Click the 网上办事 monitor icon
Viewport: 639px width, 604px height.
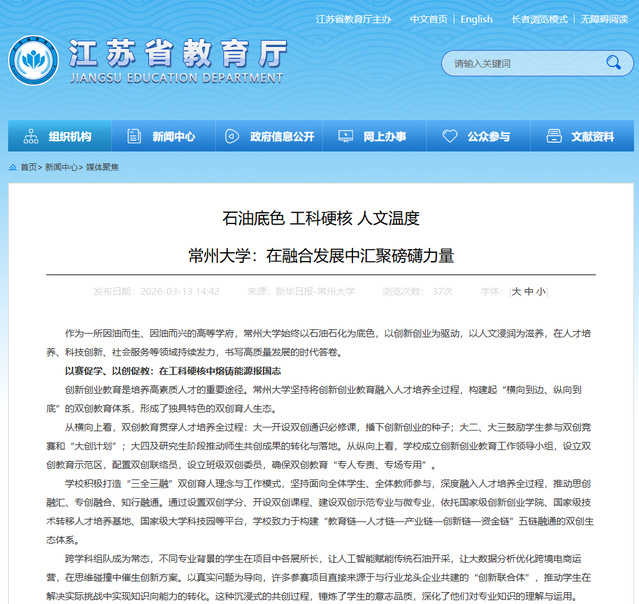(x=344, y=136)
